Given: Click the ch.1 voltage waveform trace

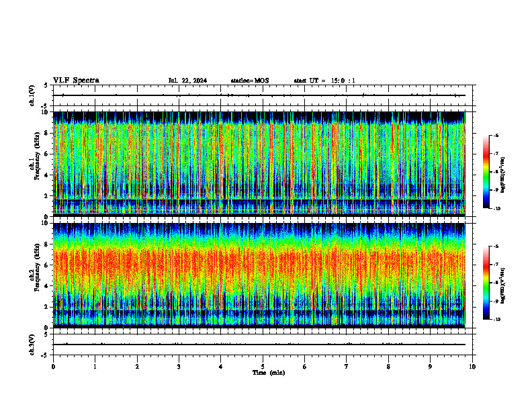Looking at the screenshot, I should point(259,95).
